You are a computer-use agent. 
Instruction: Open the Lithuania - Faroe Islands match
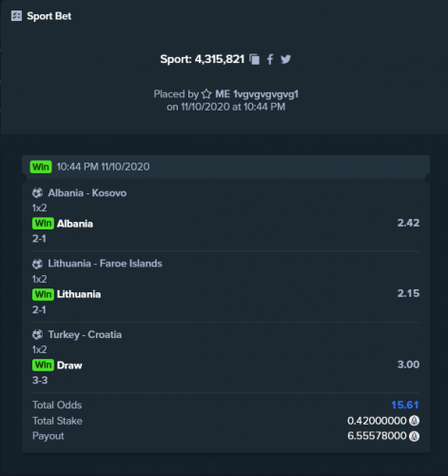click(105, 264)
